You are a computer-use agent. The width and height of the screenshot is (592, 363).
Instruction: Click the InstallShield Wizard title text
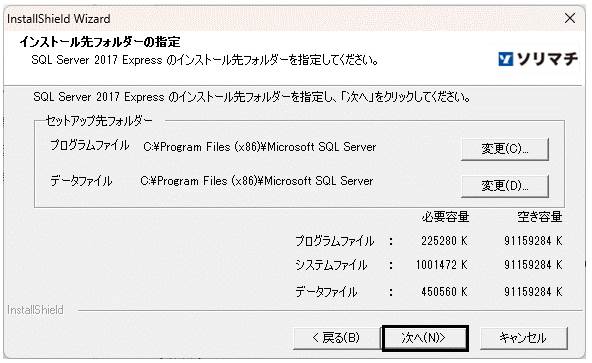[x=59, y=19]
